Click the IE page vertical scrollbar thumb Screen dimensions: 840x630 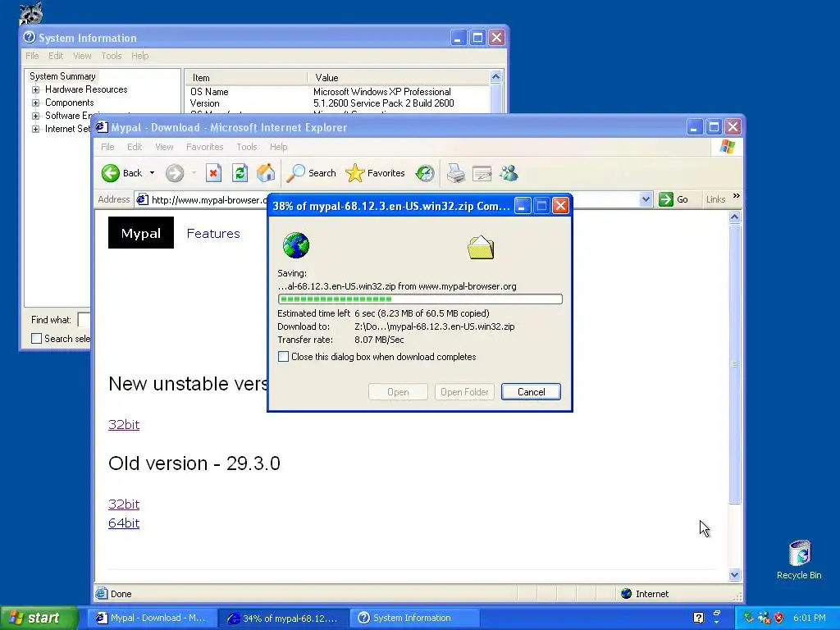734,363
